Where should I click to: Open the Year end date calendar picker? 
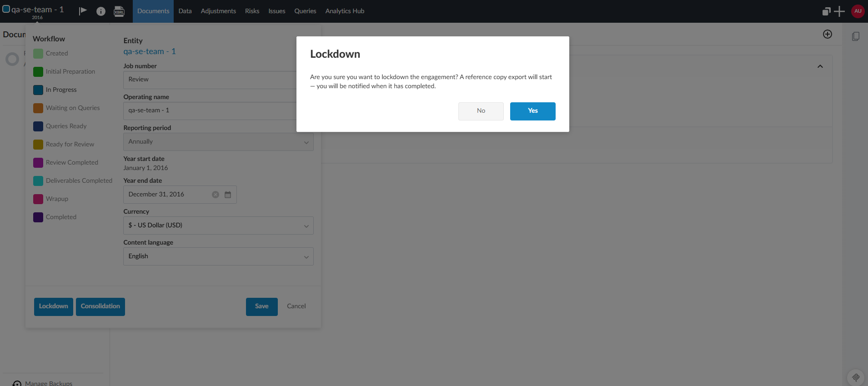pos(228,195)
